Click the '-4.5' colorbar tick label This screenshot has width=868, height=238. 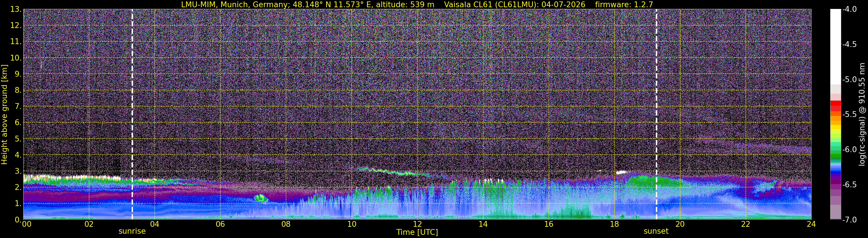click(x=849, y=44)
